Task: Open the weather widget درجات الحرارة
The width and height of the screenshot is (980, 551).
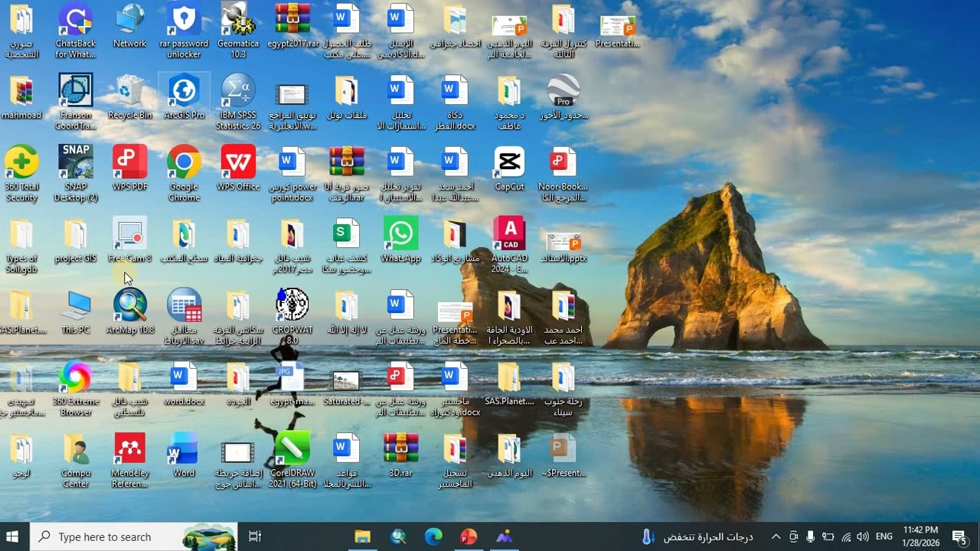Action: (x=697, y=536)
